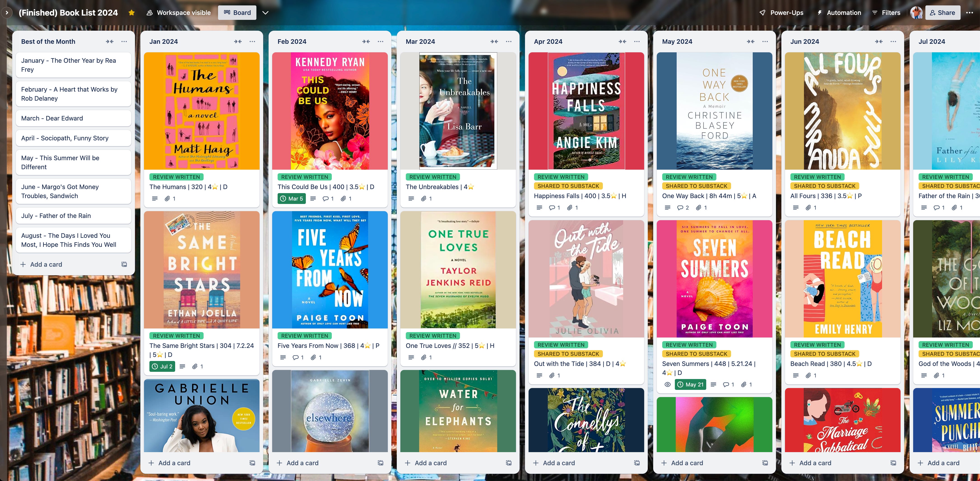Open One Way Back cover thumbnail
Image resolution: width=980 pixels, height=481 pixels.
(x=714, y=111)
